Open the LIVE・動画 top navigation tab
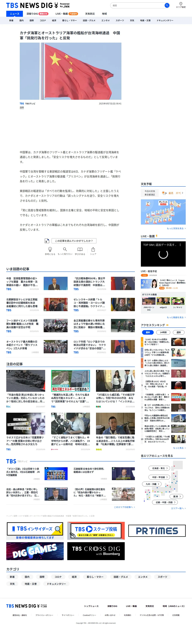The image size is (192, 644). (x=67, y=14)
